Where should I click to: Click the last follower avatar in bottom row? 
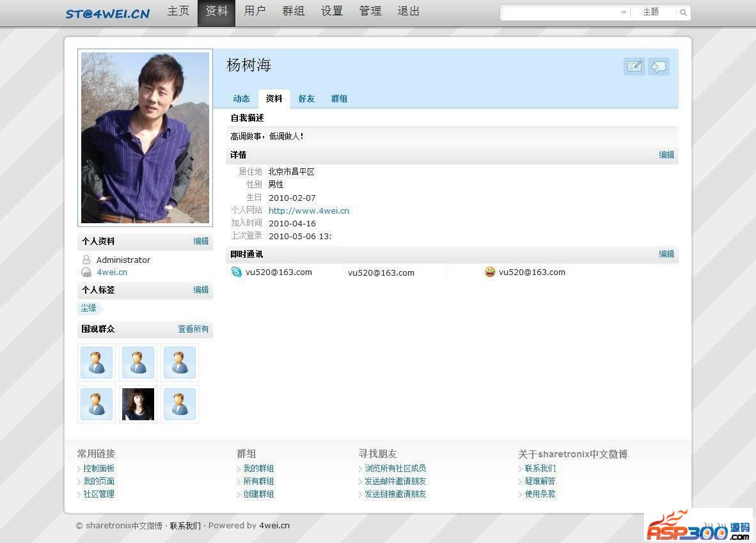click(x=180, y=404)
